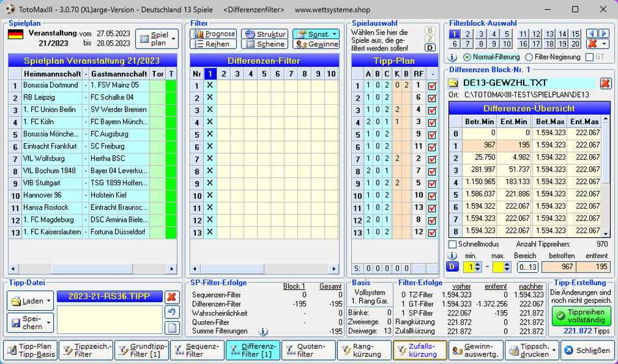This screenshot has height=364, width=618.
Task: Open the Reihen filter
Action: (x=213, y=44)
